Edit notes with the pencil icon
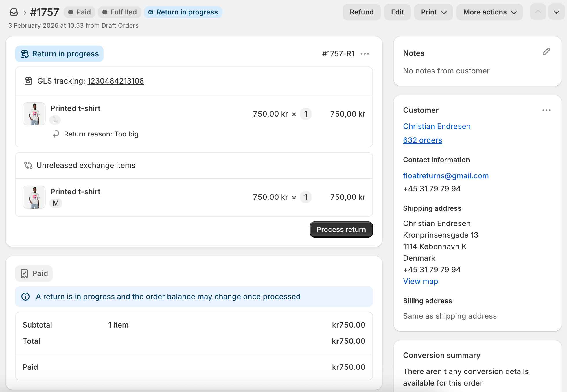 click(546, 52)
